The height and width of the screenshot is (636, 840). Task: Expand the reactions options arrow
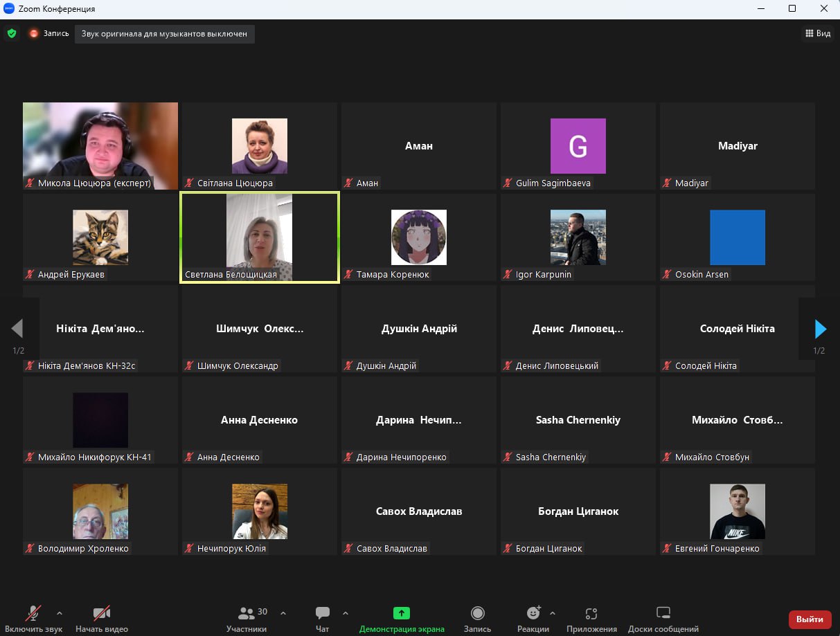(x=552, y=613)
